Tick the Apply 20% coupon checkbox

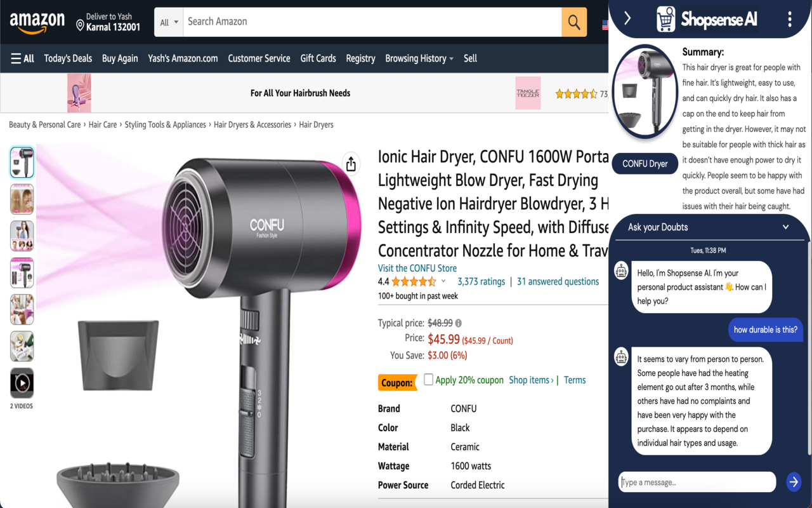click(428, 379)
